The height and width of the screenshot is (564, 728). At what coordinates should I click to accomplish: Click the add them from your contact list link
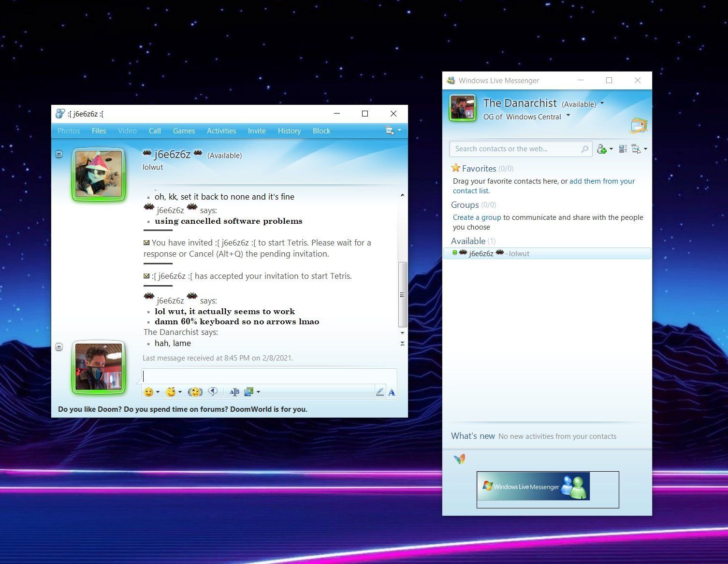click(x=602, y=181)
